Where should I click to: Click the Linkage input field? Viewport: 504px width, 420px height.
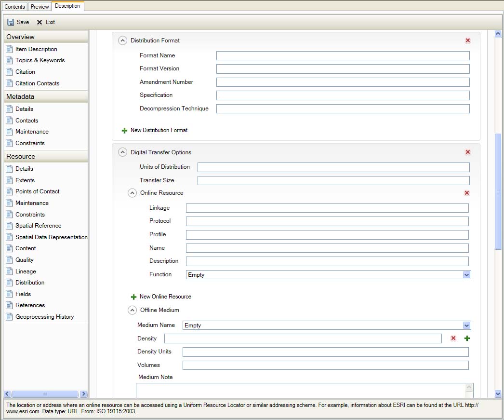click(x=327, y=208)
